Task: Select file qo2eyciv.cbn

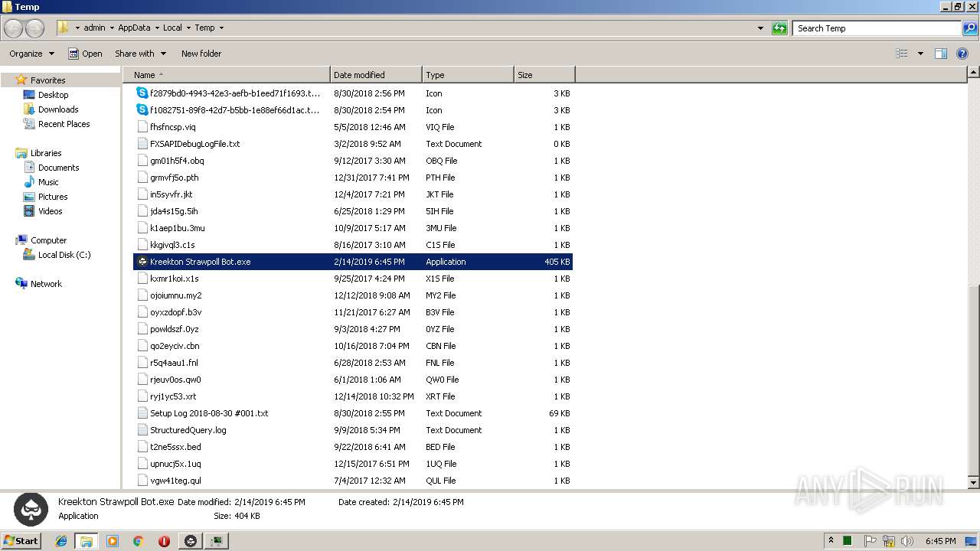Action: (x=353, y=346)
